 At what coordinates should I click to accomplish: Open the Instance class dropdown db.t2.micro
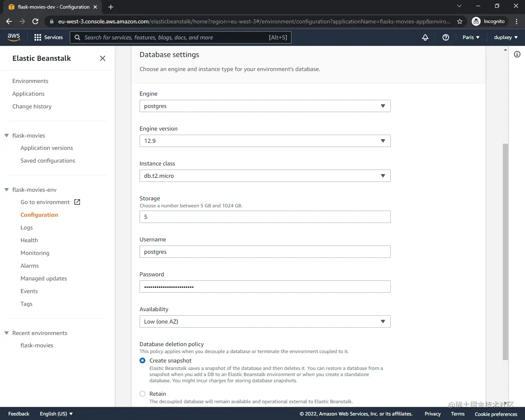pyautogui.click(x=265, y=176)
